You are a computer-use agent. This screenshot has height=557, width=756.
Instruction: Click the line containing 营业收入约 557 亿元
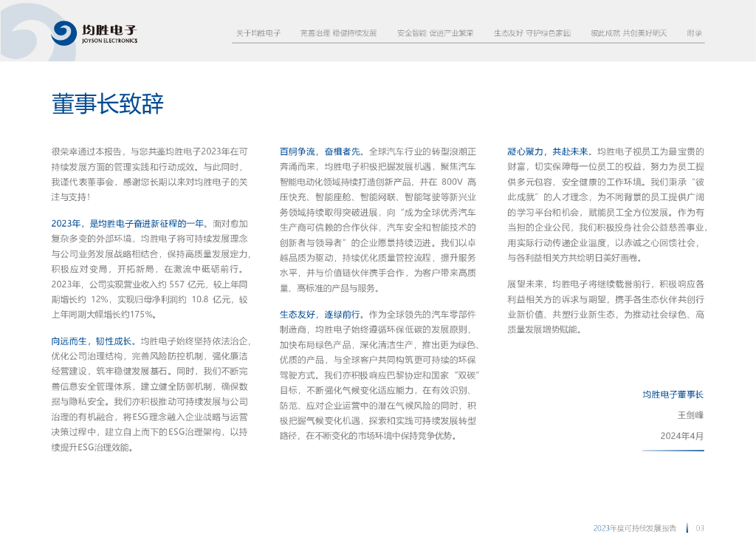coord(149,284)
